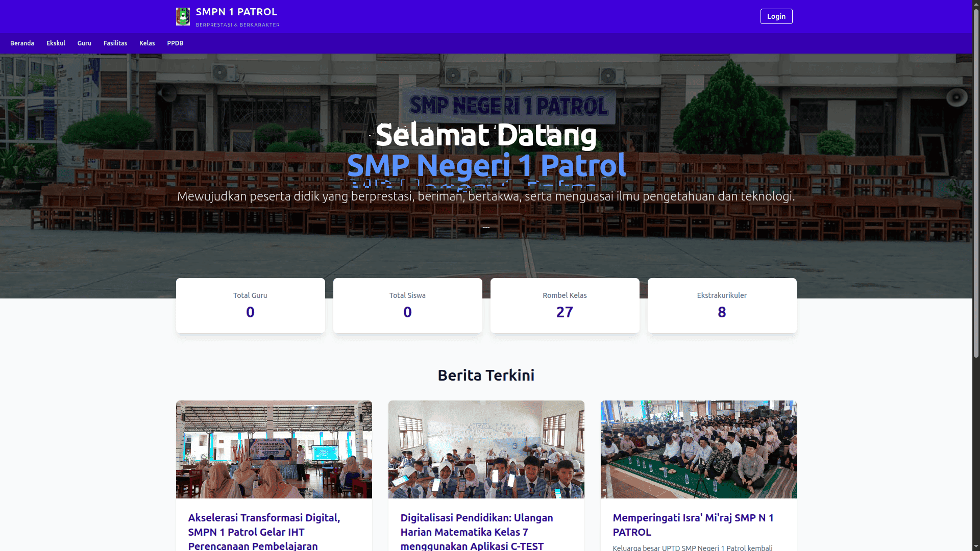The width and height of the screenshot is (980, 551).
Task: Open the Digitalisasi Pendidikan article headline
Action: [477, 532]
